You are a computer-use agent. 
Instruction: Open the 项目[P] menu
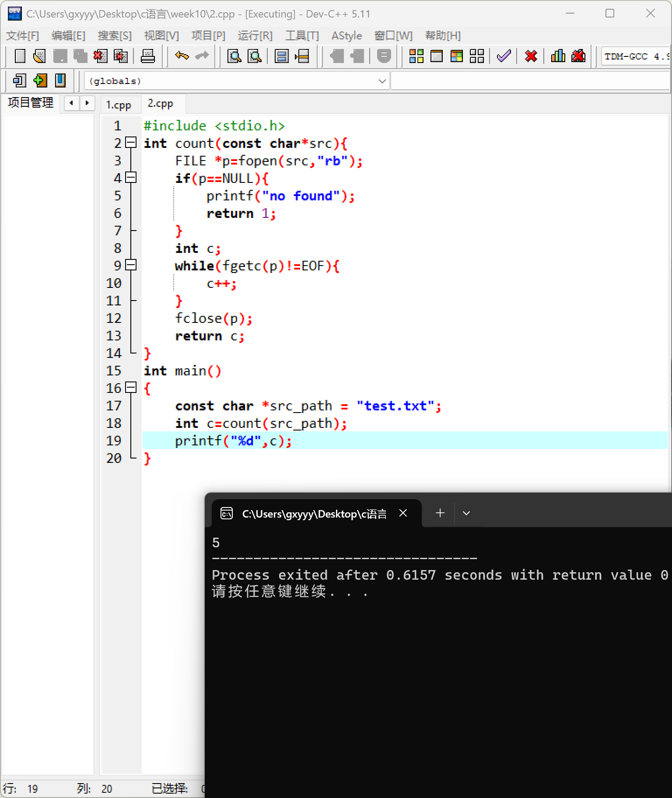(208, 35)
